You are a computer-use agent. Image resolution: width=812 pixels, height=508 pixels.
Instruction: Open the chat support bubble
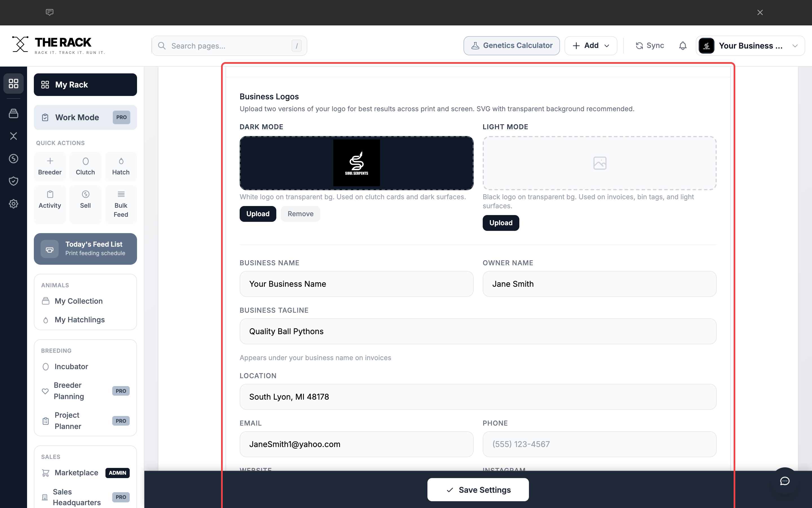[x=784, y=481]
